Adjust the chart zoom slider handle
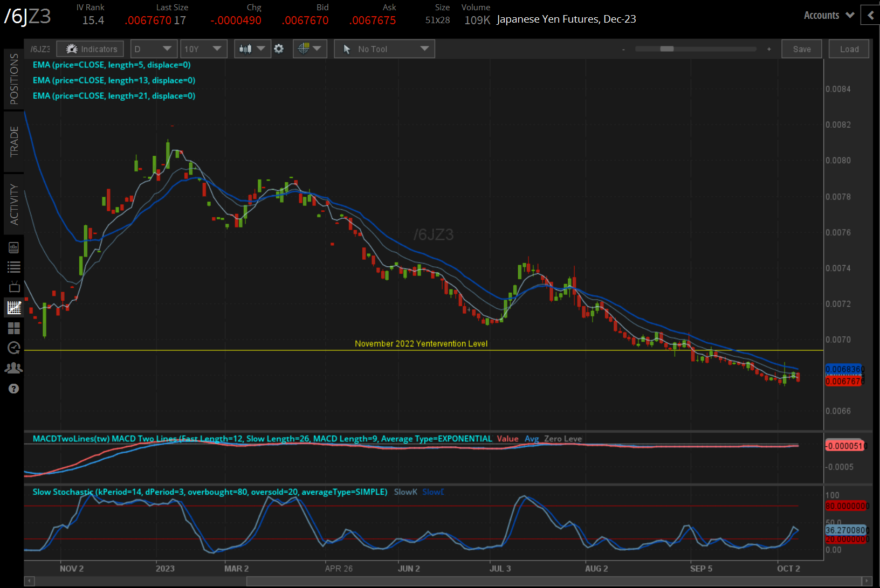 click(666, 49)
